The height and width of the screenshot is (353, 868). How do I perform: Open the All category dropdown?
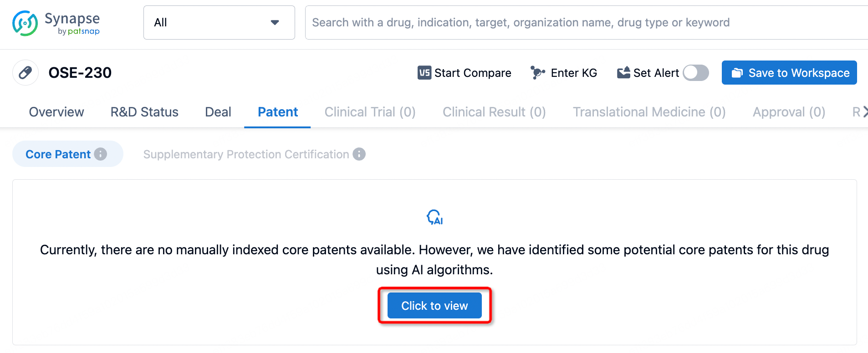tap(219, 23)
